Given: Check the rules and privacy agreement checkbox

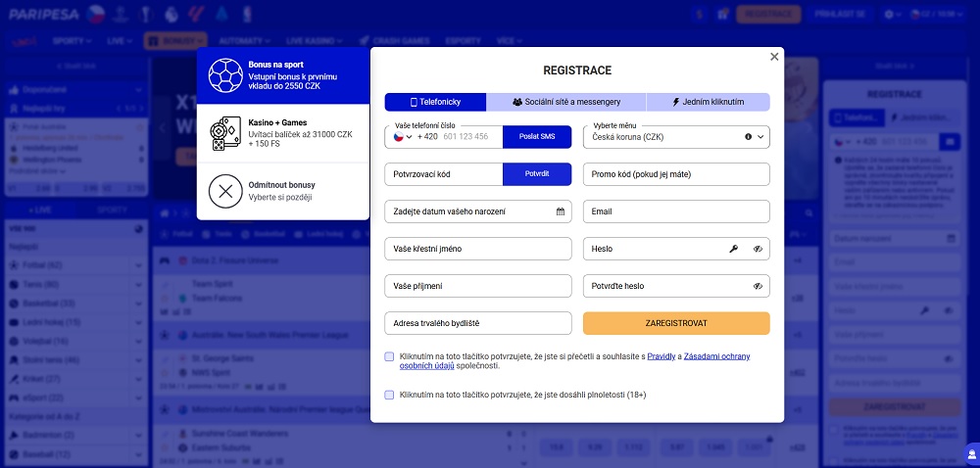Looking at the screenshot, I should 390,356.
